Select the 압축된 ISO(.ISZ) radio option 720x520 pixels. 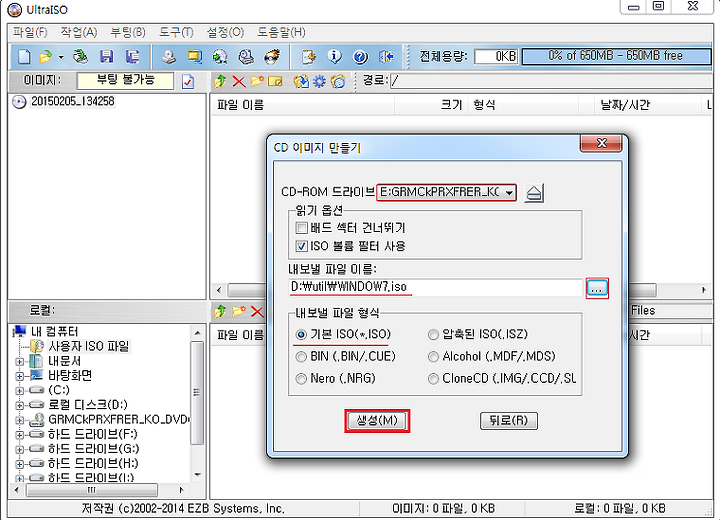tap(433, 334)
